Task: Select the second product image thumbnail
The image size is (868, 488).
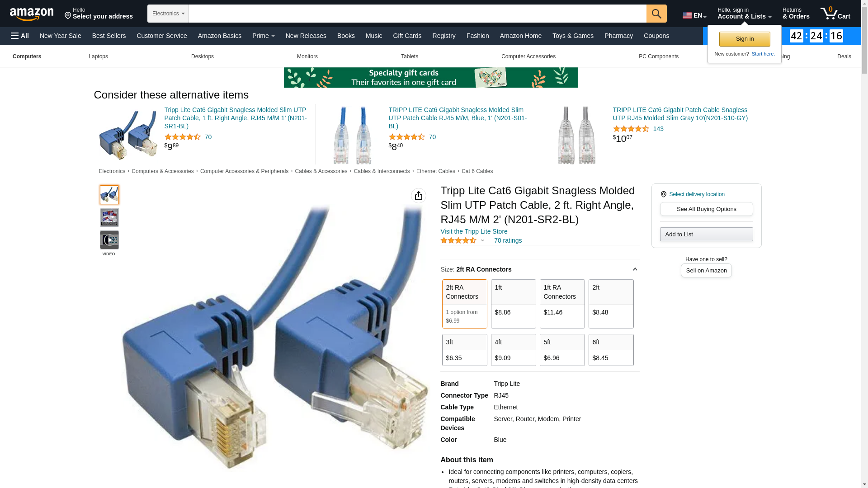Action: click(x=109, y=217)
